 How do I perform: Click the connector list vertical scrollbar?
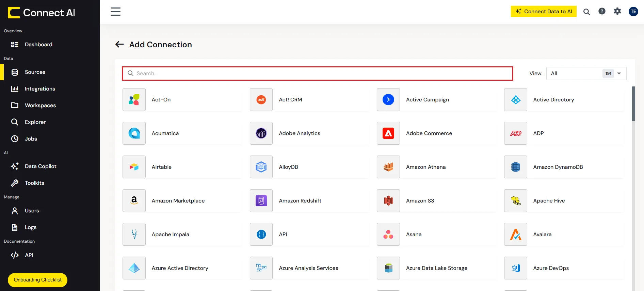tap(633, 104)
